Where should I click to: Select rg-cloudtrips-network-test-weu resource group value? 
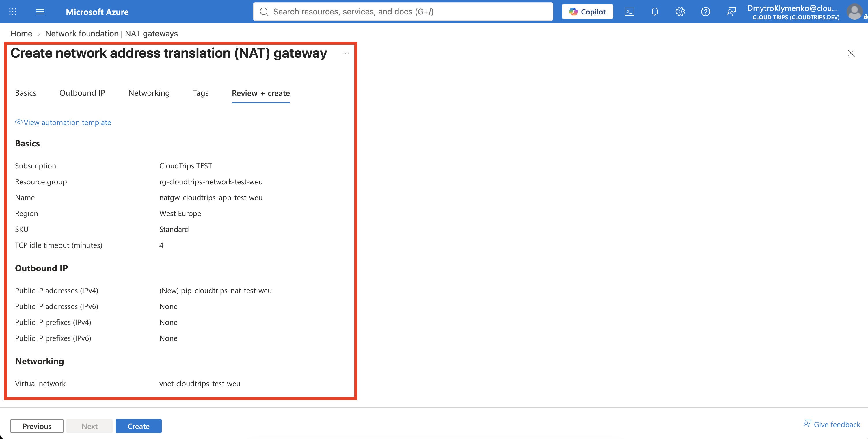coord(211,182)
